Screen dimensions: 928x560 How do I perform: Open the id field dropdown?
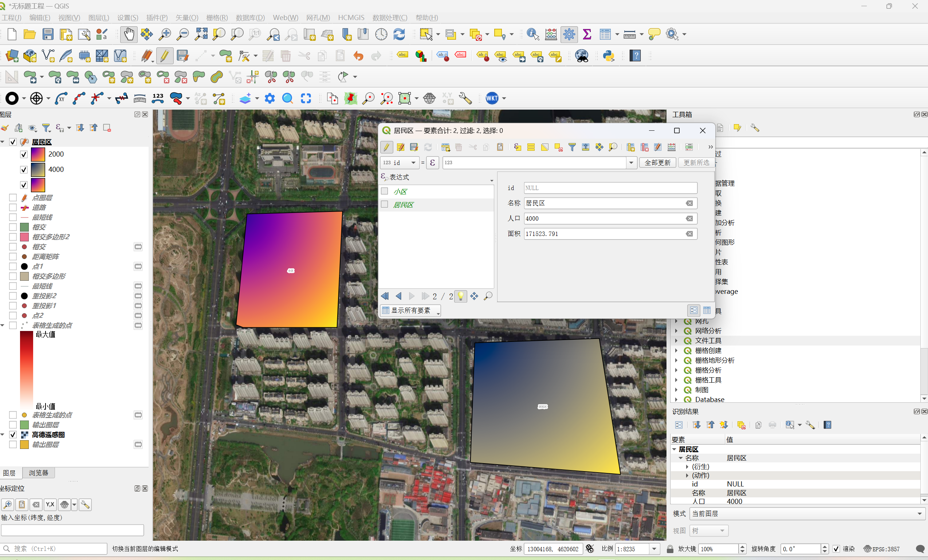(x=413, y=163)
